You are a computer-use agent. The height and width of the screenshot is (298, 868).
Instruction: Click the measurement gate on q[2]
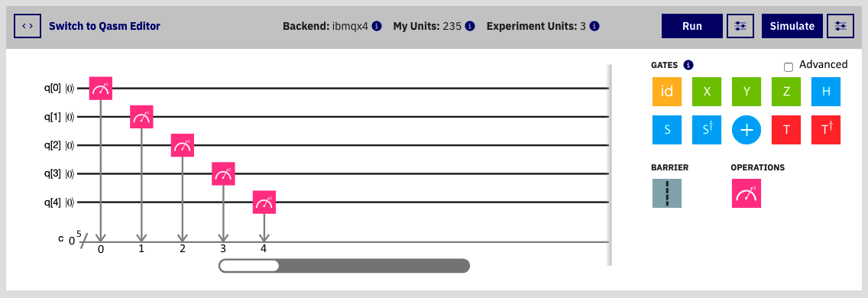pyautogui.click(x=182, y=145)
